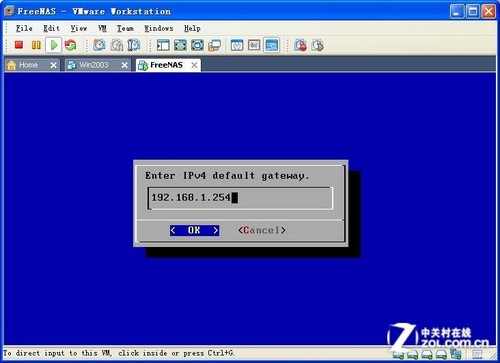The image size is (500, 363).
Task: Click the IPv4 gateway input field
Action: (240, 198)
